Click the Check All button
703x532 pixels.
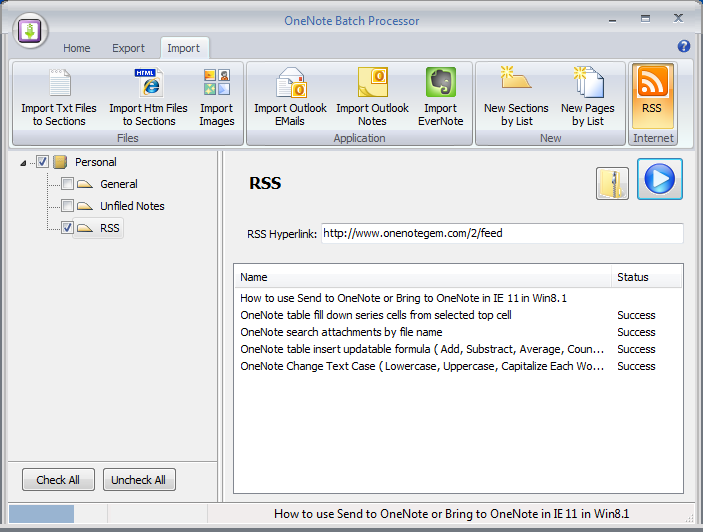click(x=58, y=480)
